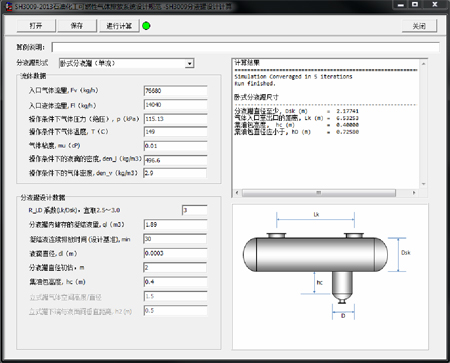Image resolution: width=450 pixels, height=363 pixels.
Task: Click the gas viscosity mu (cP) field 0.01
Action: 176,146
